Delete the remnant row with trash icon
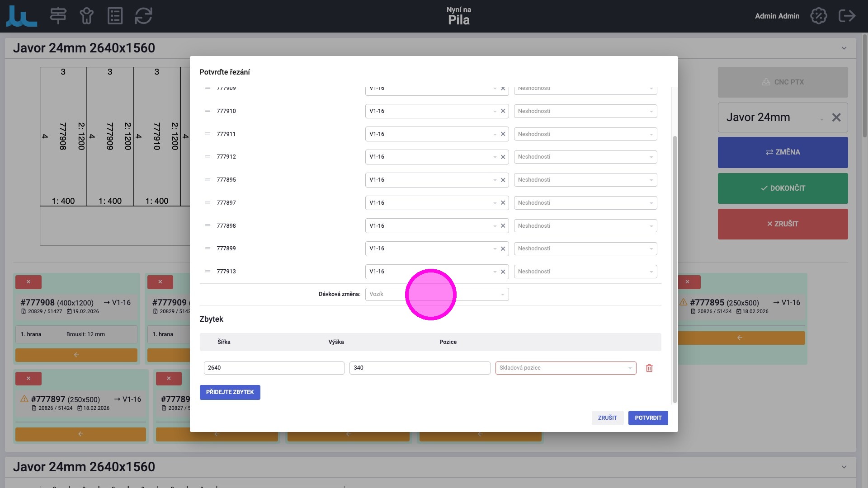The height and width of the screenshot is (488, 868). point(649,368)
